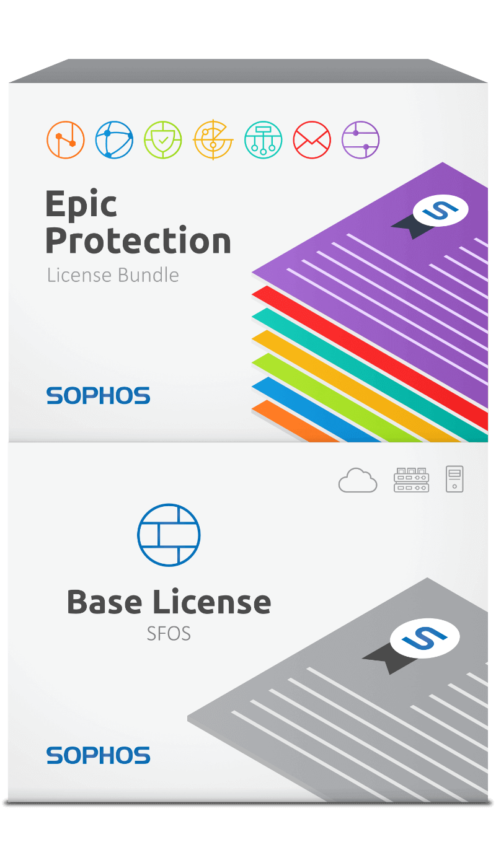Click the gray cloud icon
The image size is (496, 868).
point(358,480)
